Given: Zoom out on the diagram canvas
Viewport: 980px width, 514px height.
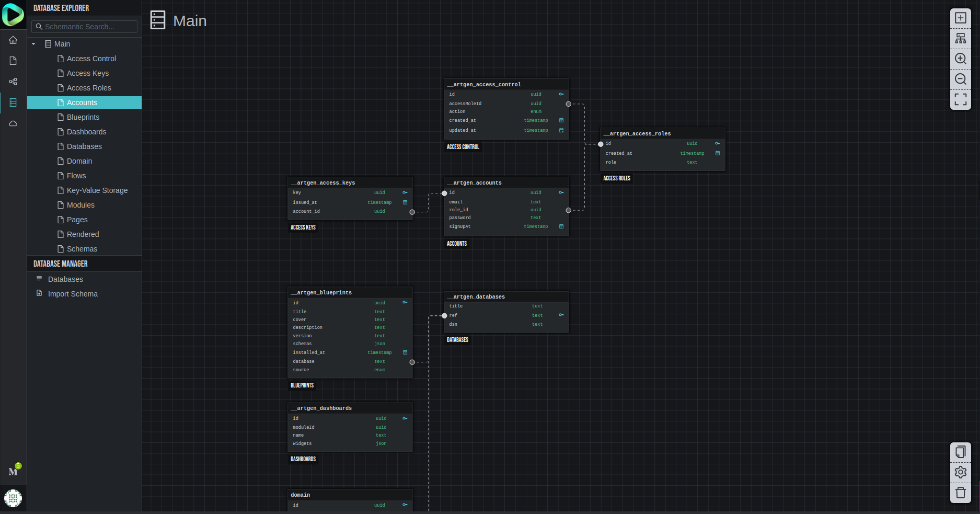Looking at the screenshot, I should pyautogui.click(x=960, y=79).
